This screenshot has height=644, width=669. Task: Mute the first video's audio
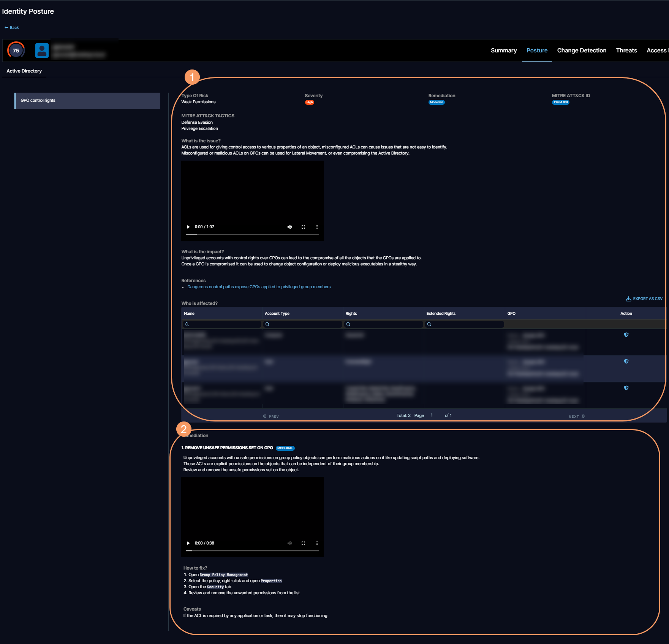(289, 227)
